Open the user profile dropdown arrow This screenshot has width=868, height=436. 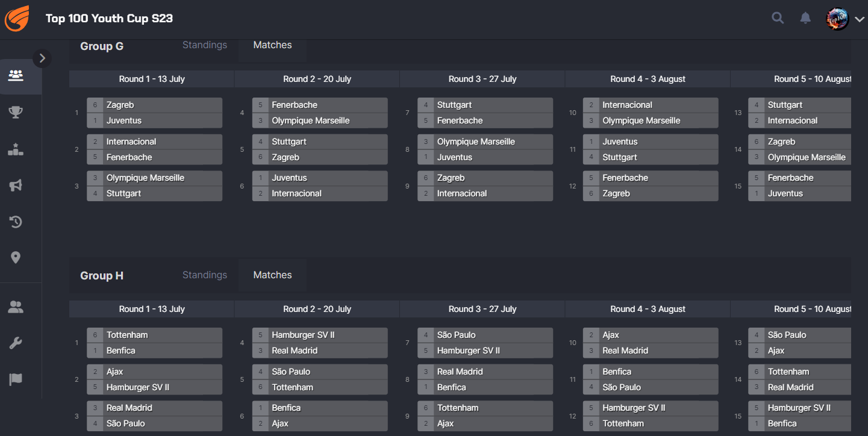tap(860, 19)
